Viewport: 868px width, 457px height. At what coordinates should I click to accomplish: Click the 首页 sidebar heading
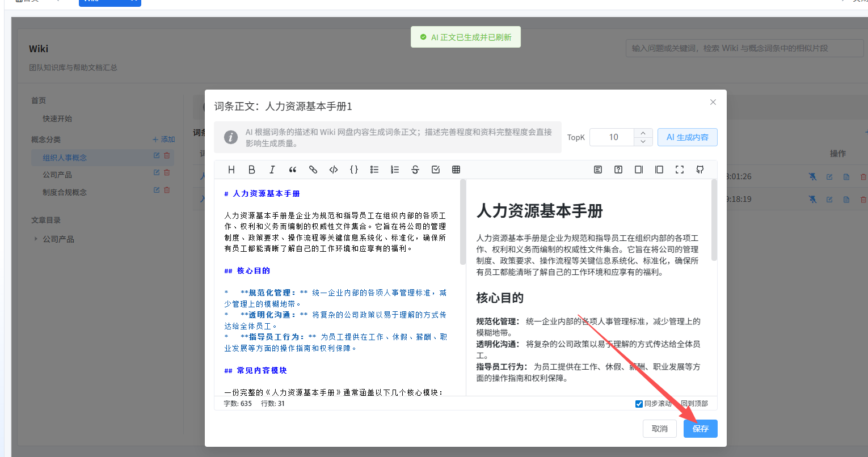(39, 100)
